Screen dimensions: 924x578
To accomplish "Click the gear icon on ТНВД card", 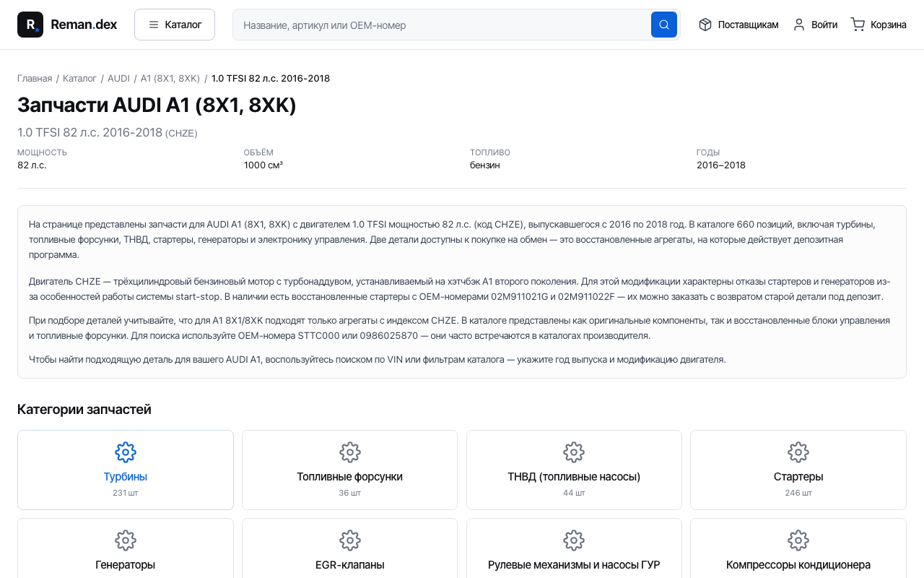I will tap(574, 452).
